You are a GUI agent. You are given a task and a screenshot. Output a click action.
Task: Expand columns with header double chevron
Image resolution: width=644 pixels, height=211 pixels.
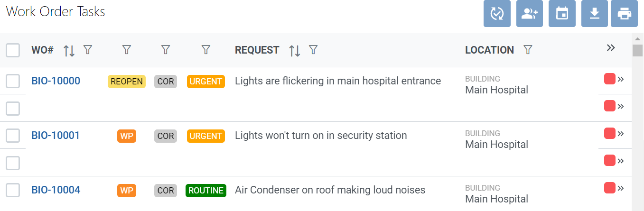point(611,48)
